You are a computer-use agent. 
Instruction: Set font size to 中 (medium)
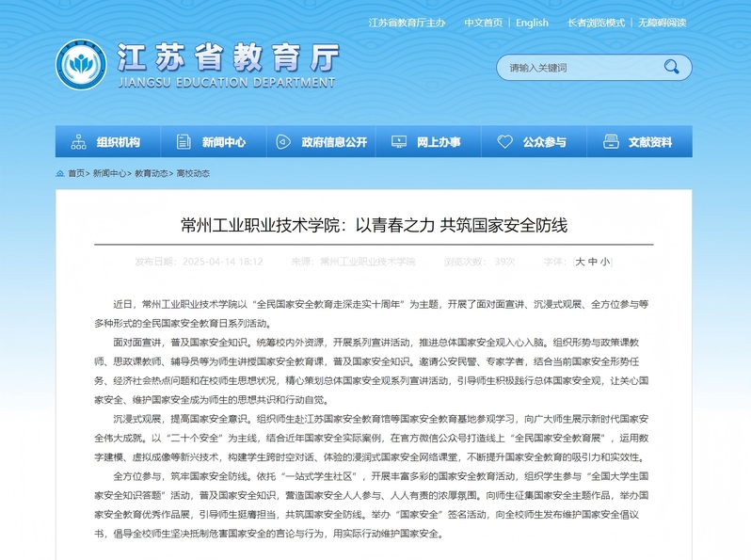(593, 262)
